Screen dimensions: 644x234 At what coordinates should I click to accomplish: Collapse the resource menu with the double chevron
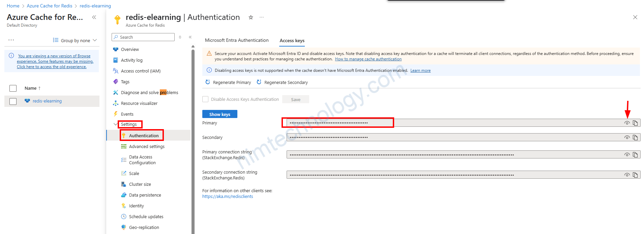(x=190, y=37)
